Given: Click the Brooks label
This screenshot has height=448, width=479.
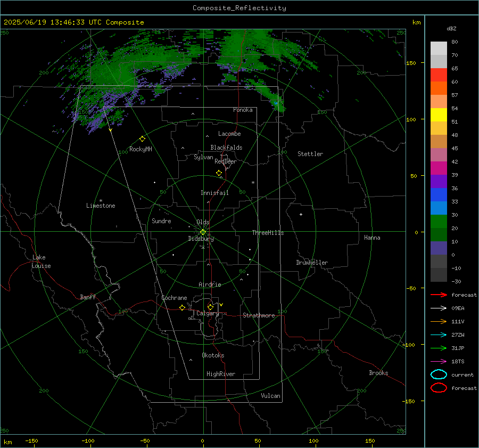Looking at the screenshot, I should coord(378,373).
